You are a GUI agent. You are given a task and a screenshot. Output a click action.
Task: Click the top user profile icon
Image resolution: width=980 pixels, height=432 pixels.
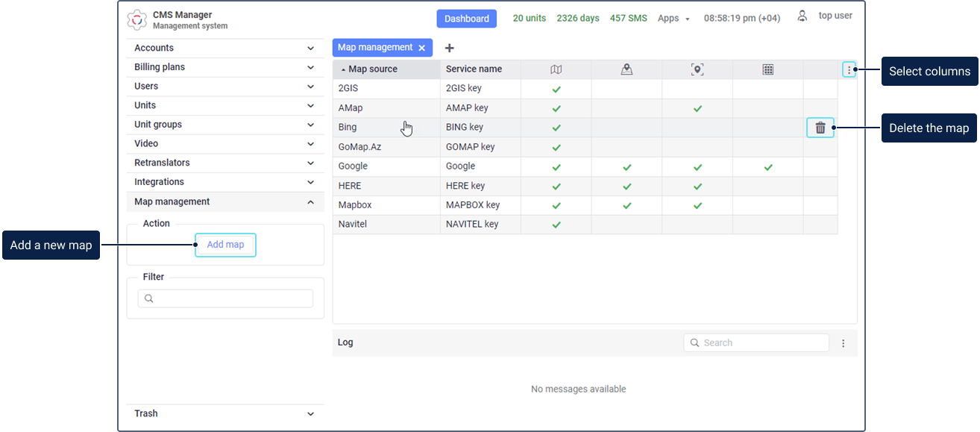click(802, 16)
